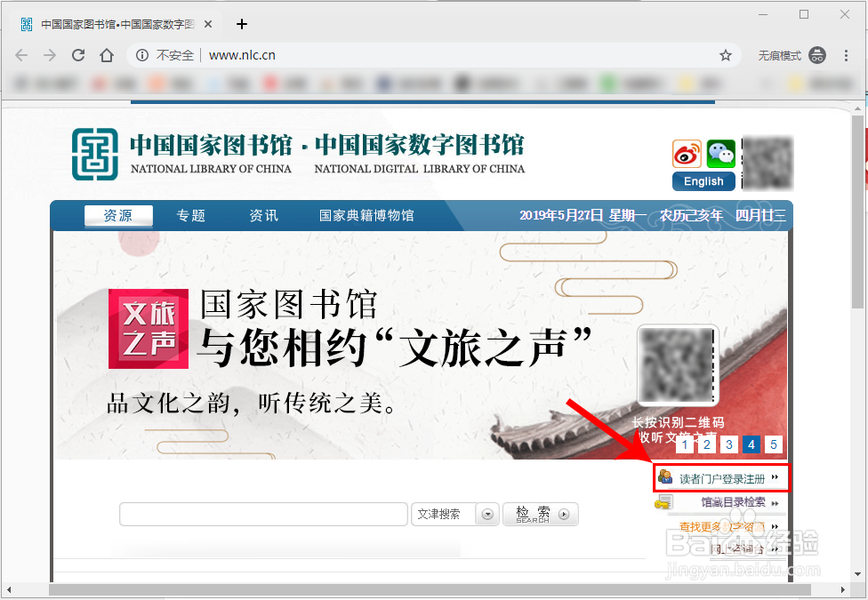868x600 pixels.
Task: Click the 检索 SEARCH button
Action: 541,514
